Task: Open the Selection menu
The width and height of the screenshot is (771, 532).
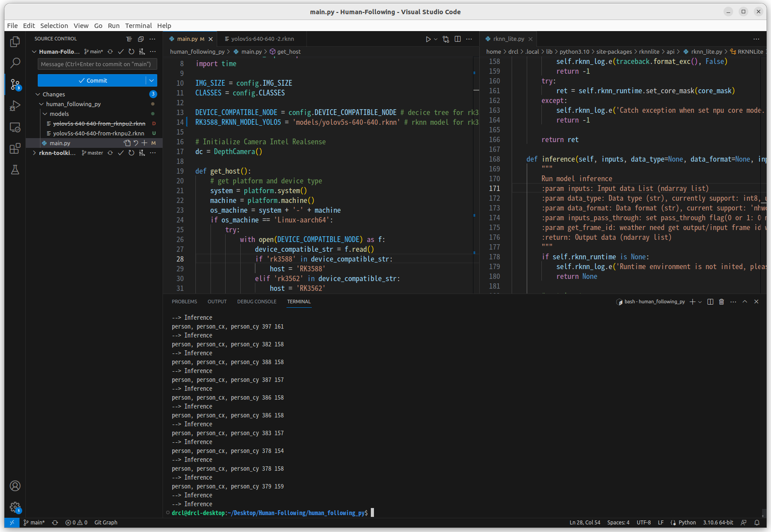Action: (x=54, y=26)
